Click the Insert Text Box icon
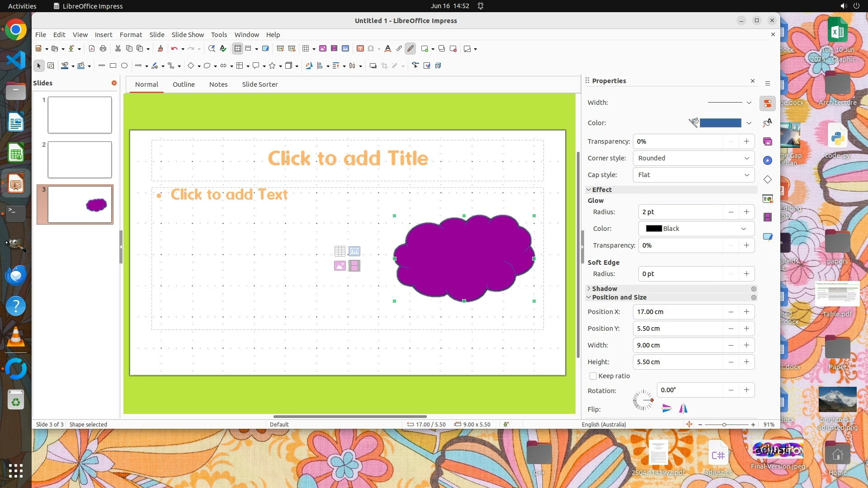868x488 pixels. click(360, 49)
